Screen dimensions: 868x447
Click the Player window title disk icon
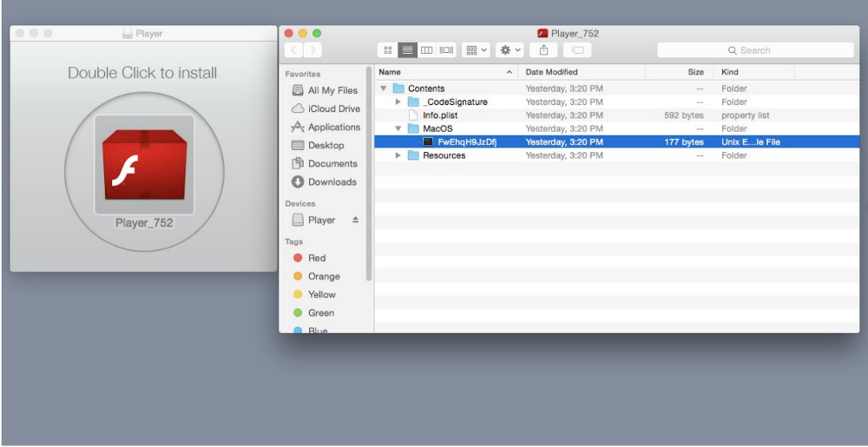click(x=128, y=33)
